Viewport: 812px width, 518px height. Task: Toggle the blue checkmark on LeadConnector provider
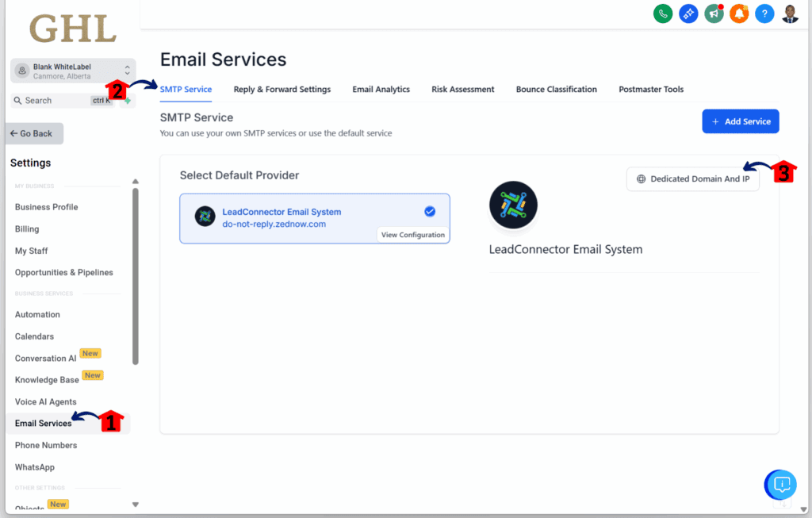pos(430,211)
